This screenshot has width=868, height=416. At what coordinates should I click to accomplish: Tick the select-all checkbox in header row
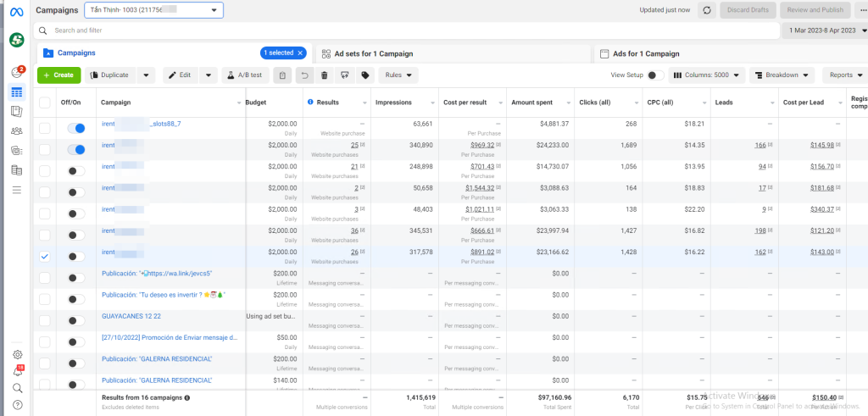tap(45, 103)
